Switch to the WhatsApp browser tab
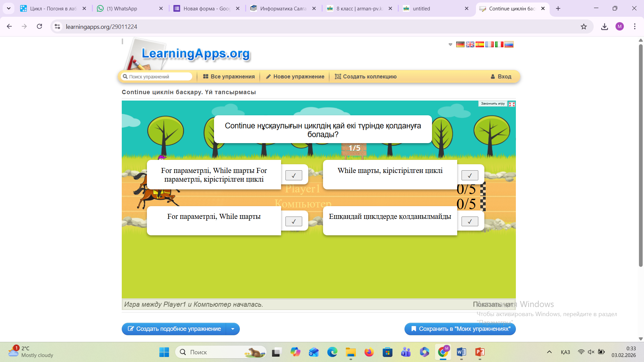The image size is (644, 362). [125, 9]
